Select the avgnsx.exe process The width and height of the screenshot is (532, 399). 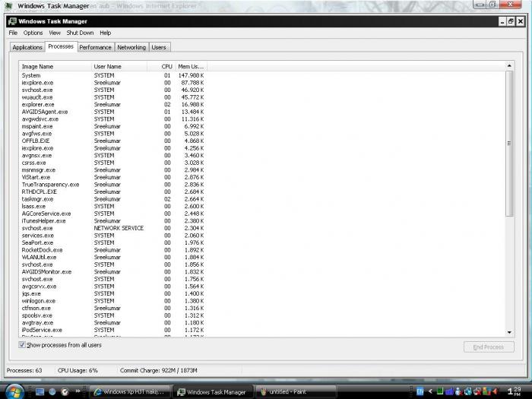pos(113,155)
